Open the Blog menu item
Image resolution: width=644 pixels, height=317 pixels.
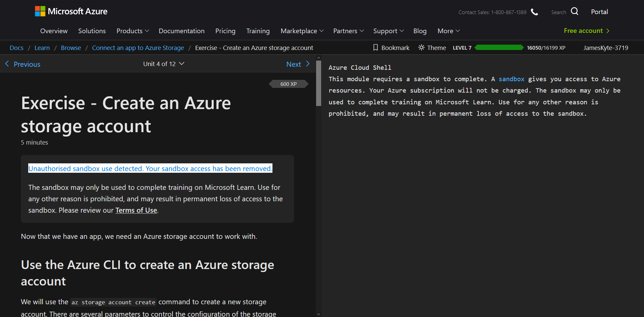420,31
